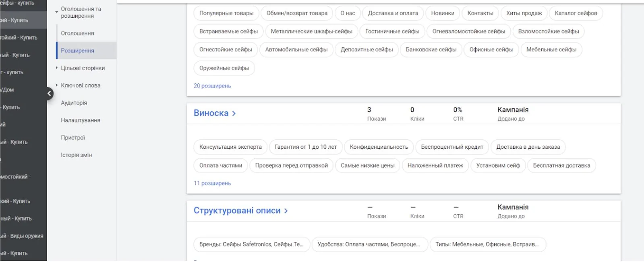Click 'Новинки' chip
644x262 pixels.
point(443,13)
